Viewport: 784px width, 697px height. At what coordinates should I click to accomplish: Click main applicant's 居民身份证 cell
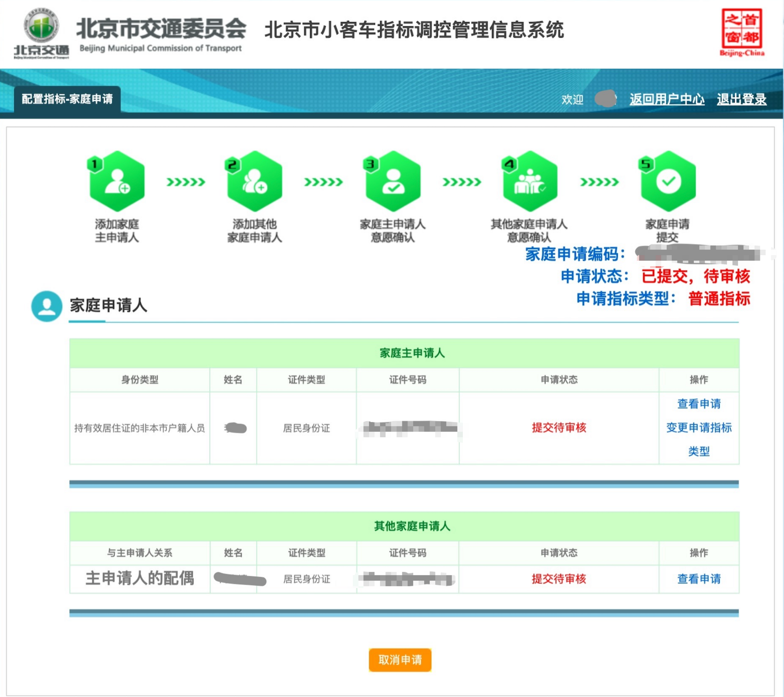click(307, 428)
